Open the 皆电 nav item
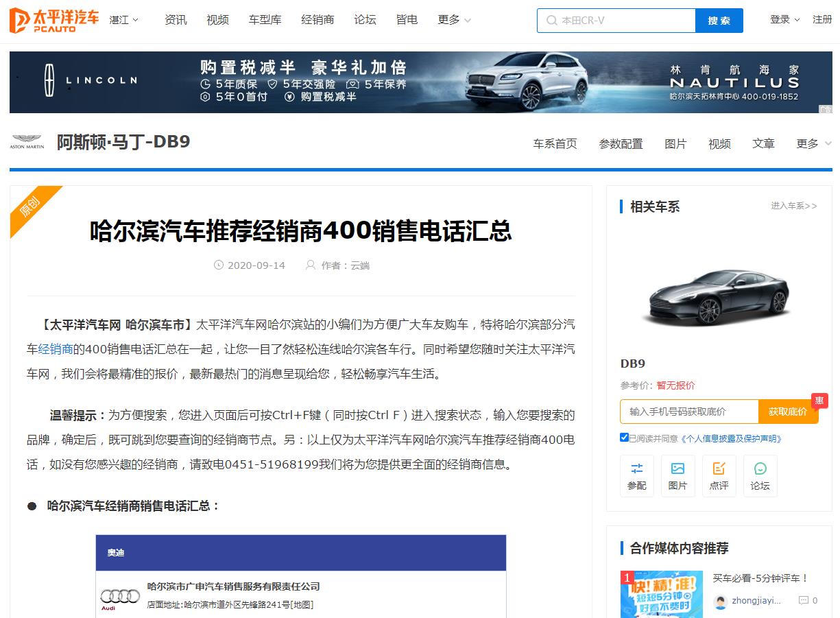Viewport: 840px width, 618px height. [407, 20]
